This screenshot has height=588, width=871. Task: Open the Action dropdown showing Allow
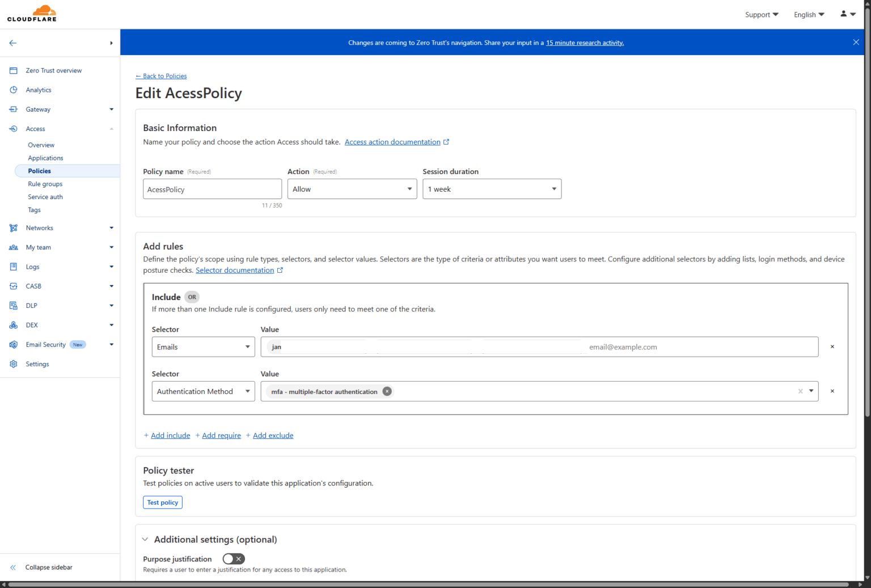tap(352, 189)
